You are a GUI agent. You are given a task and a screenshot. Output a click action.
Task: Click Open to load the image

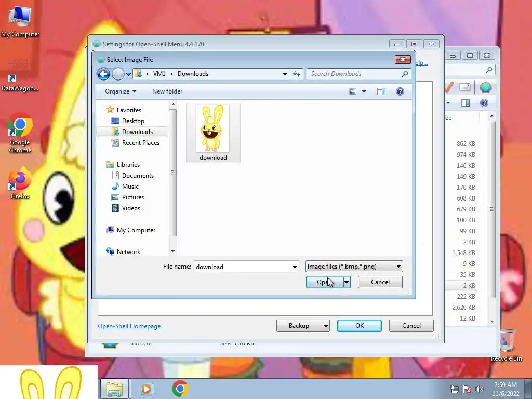(324, 282)
